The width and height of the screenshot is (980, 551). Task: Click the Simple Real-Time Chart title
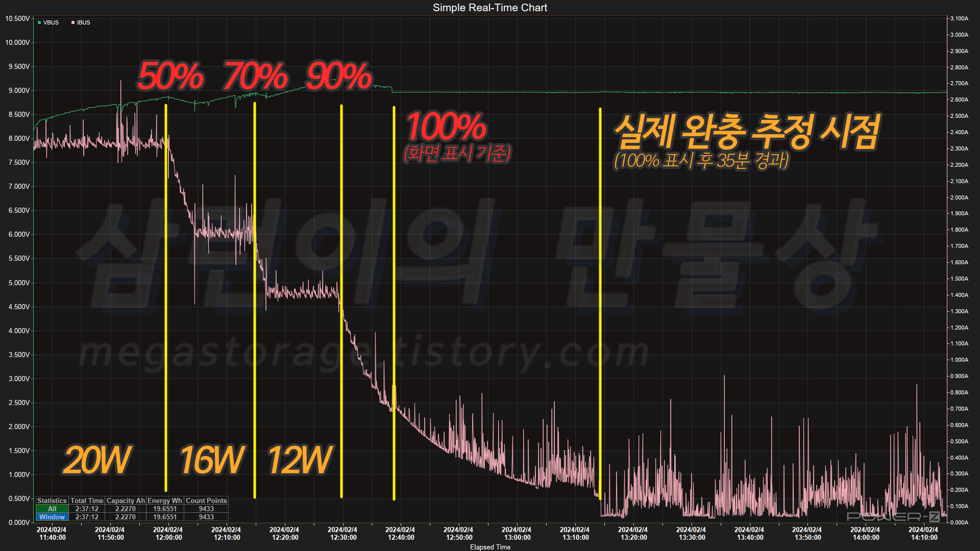click(489, 8)
